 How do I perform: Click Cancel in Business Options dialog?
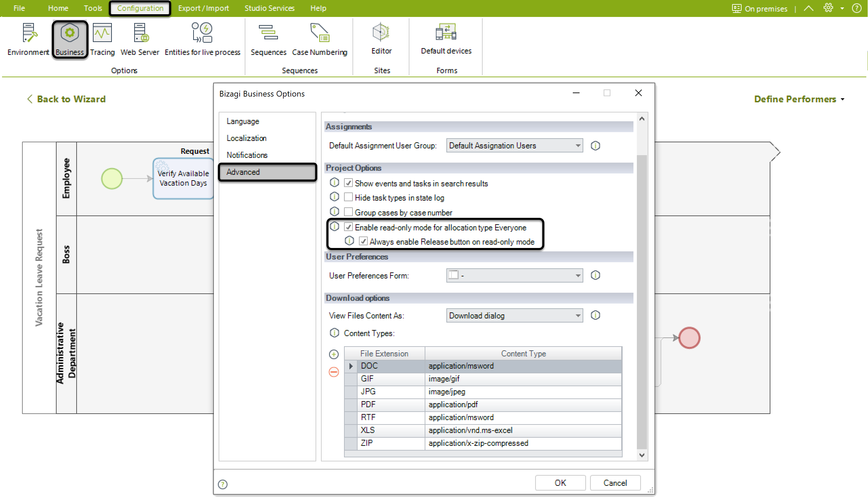[615, 483]
